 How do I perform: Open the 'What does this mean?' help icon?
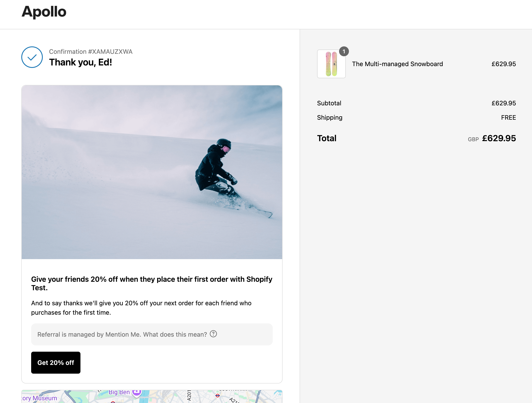click(213, 334)
